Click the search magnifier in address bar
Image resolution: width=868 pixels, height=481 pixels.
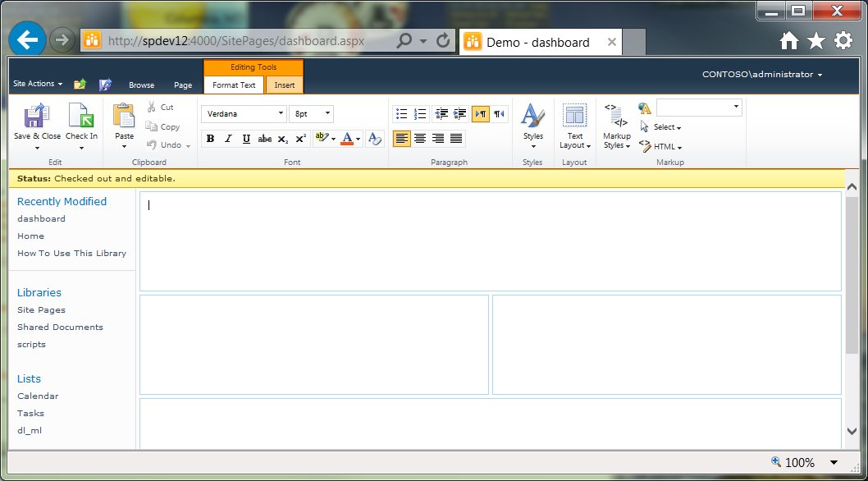coord(404,40)
